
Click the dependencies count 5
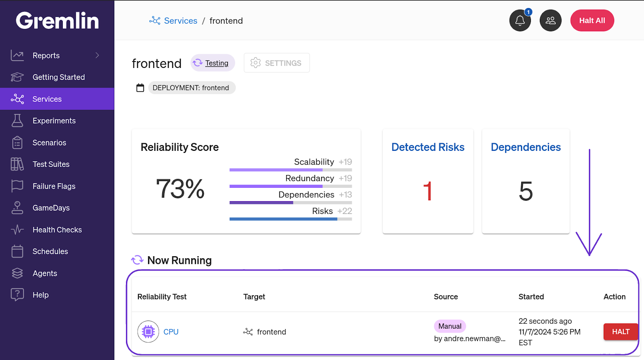526,191
